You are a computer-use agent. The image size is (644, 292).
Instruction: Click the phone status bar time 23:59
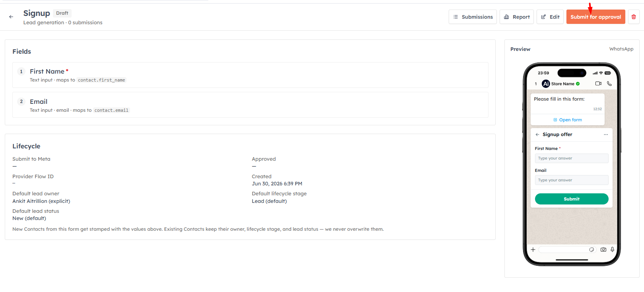click(x=543, y=73)
